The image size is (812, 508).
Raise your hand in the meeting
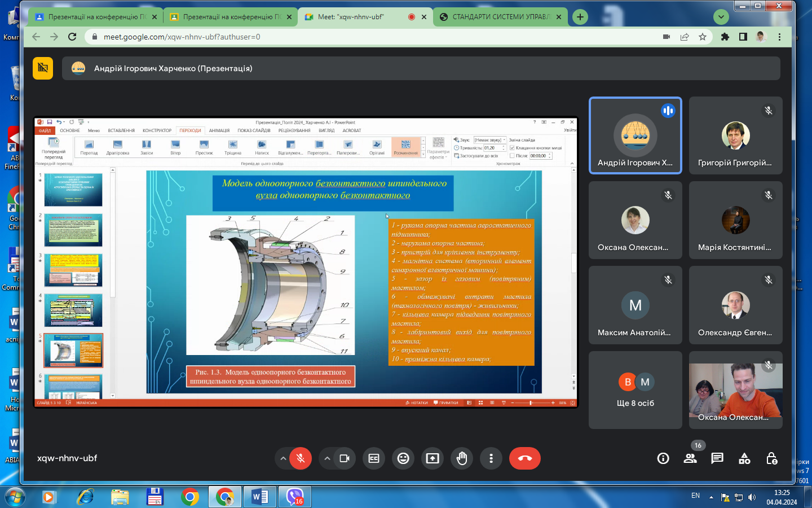pyautogui.click(x=462, y=458)
